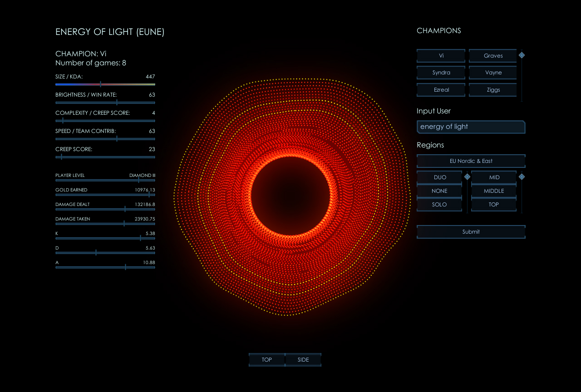Click the DAMAGE DEALT slider track

(x=105, y=209)
